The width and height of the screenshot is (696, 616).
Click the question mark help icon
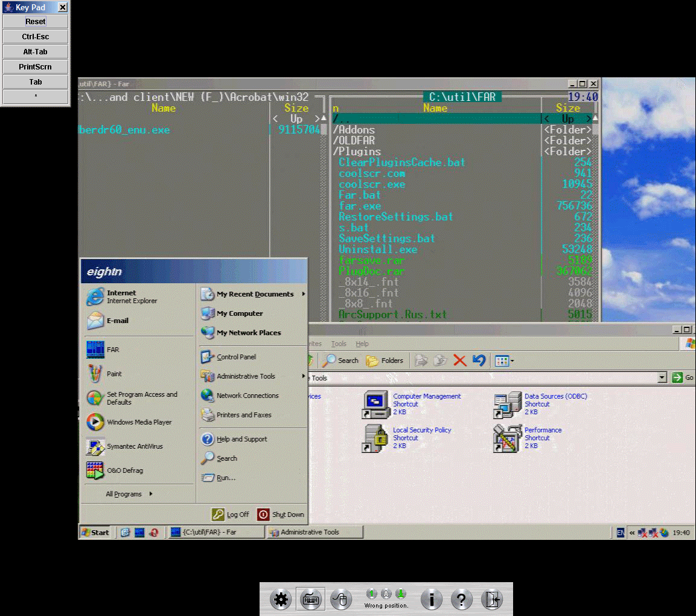461,600
